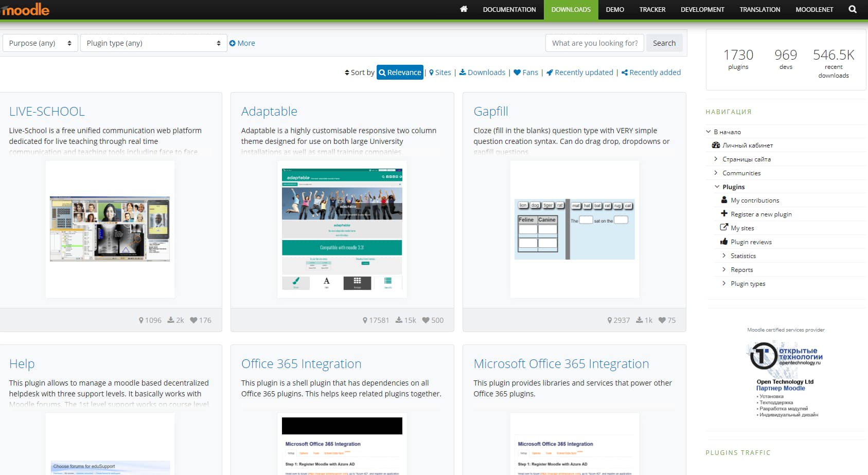The height and width of the screenshot is (475, 868).
Task: Click the What are you looking for field
Action: (595, 43)
